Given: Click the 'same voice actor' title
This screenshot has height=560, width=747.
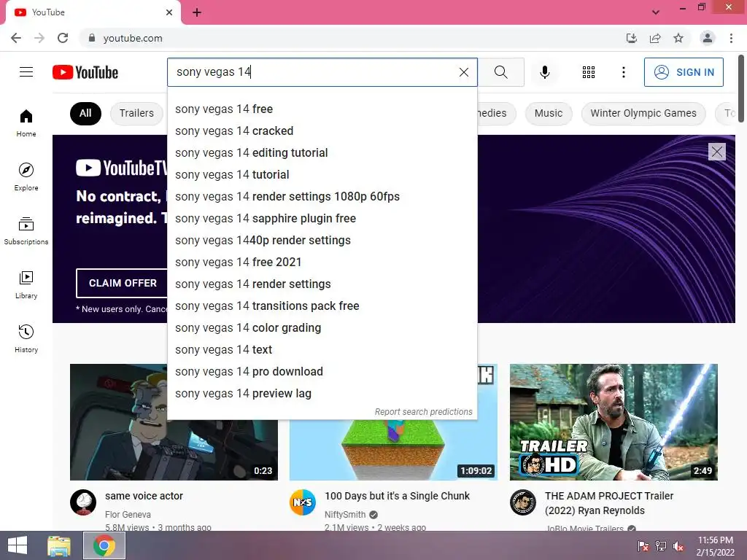Looking at the screenshot, I should (x=144, y=496).
